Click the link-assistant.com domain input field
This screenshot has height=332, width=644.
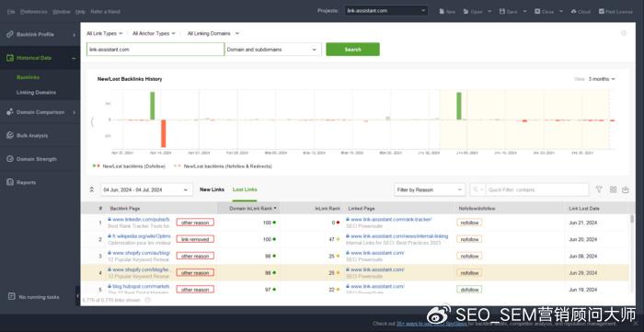155,50
